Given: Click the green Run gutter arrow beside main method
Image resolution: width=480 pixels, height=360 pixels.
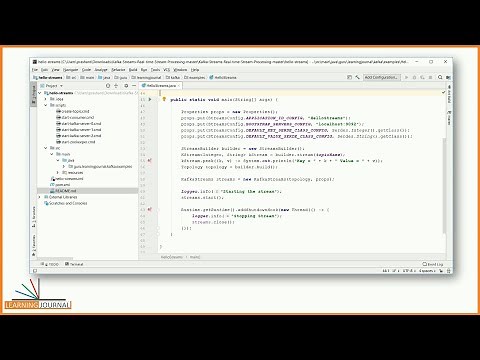Looking at the screenshot, I should pos(150,99).
